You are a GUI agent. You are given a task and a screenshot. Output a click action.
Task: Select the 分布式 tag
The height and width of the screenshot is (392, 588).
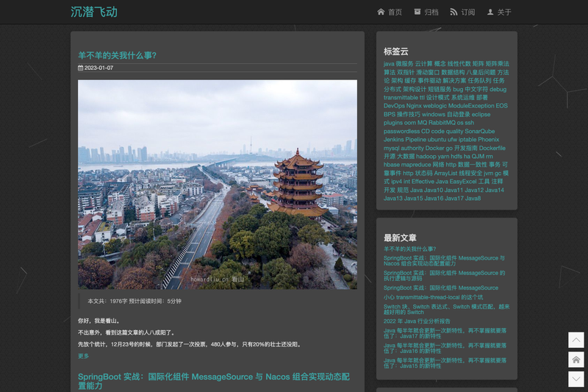(x=392, y=89)
